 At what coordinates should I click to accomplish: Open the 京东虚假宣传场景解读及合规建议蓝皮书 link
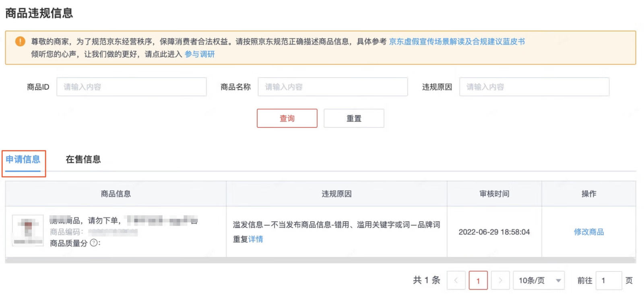click(456, 41)
